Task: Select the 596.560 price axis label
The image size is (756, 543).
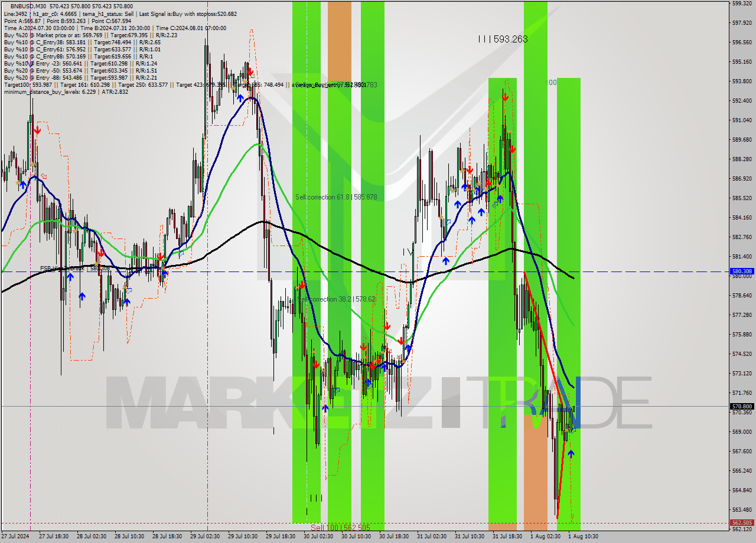Action: point(742,42)
